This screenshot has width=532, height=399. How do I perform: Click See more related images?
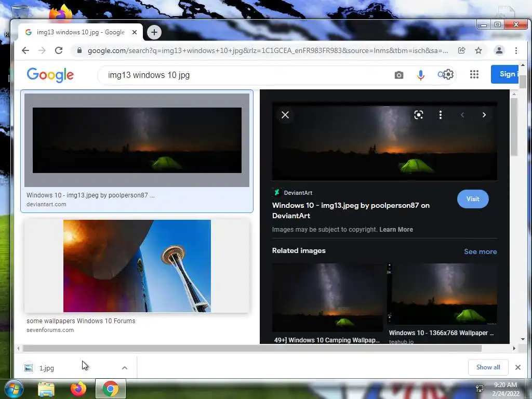(x=481, y=251)
